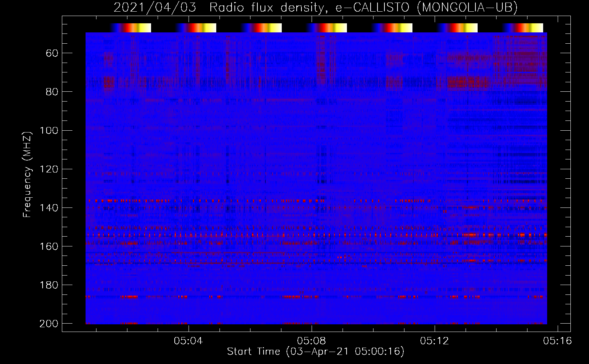This screenshot has height=364, width=589.
Task: Click the plot title mentioning MONGOLIA-UB
Action: pos(316,7)
